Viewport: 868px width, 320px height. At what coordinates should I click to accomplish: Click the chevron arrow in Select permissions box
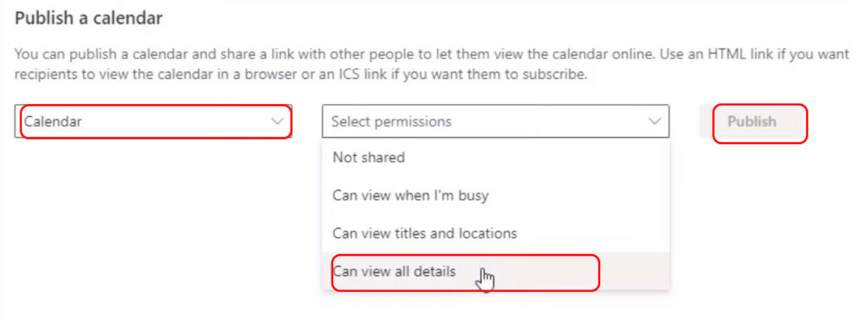point(654,121)
